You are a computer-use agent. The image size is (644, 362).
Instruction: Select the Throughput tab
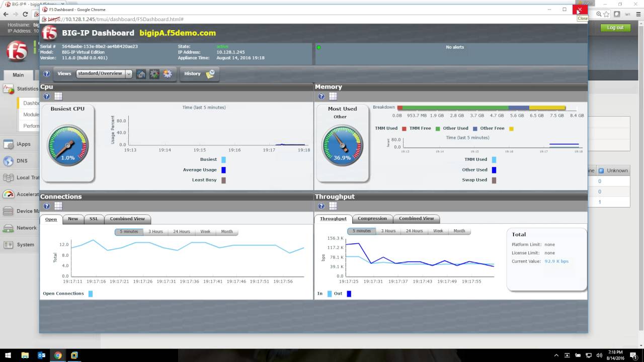(x=333, y=219)
